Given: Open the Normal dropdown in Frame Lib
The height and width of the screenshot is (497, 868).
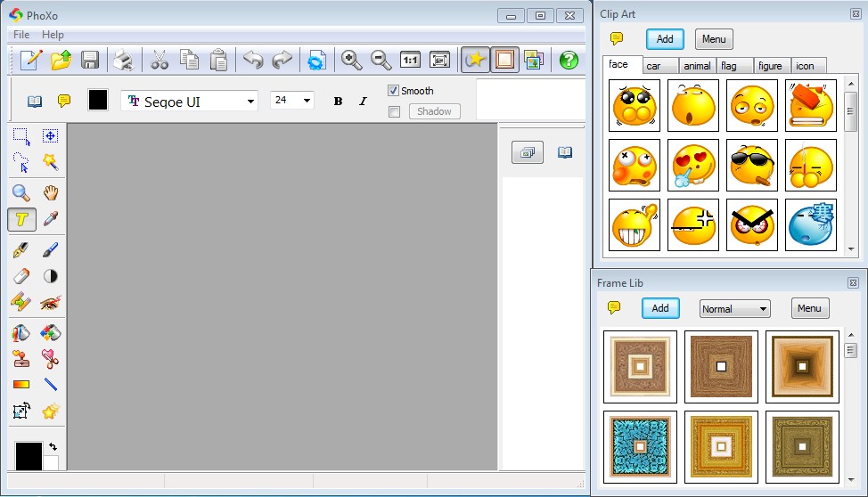Looking at the screenshot, I should [x=734, y=309].
